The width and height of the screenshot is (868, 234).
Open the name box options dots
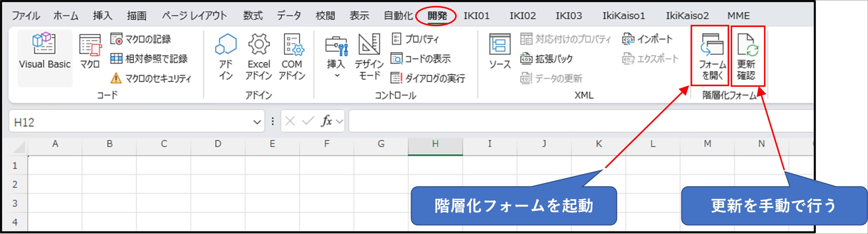click(273, 121)
